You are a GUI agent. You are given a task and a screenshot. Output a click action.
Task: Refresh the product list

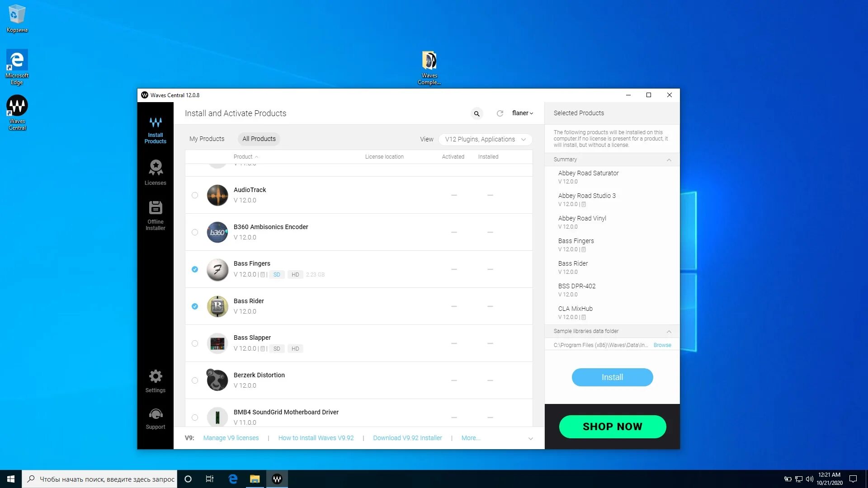pos(500,113)
